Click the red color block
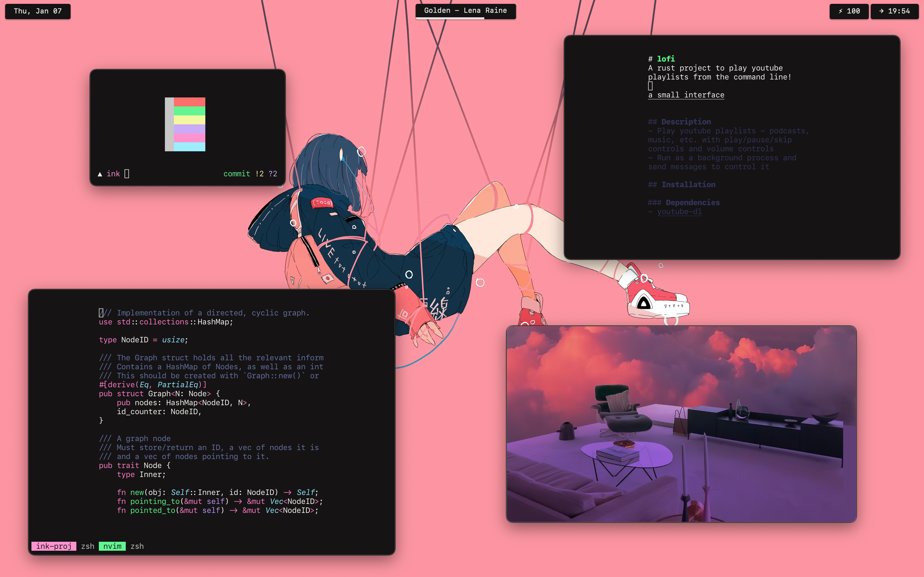Image resolution: width=924 pixels, height=577 pixels. (189, 102)
